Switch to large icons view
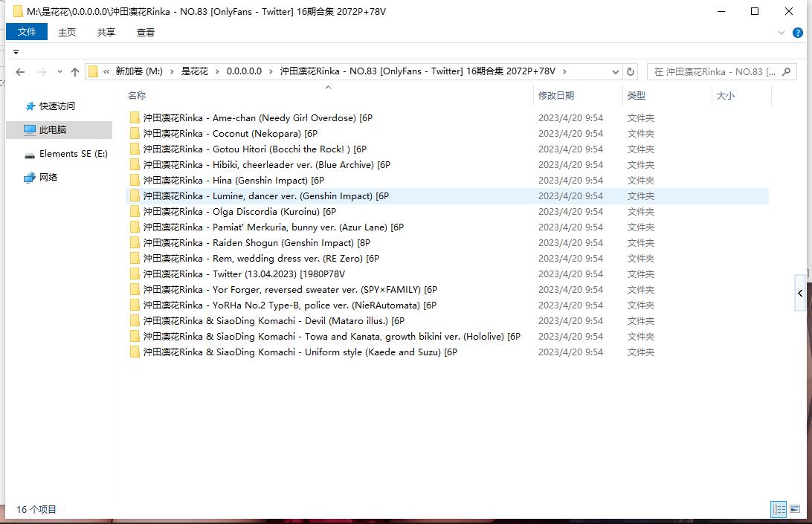 click(x=796, y=509)
